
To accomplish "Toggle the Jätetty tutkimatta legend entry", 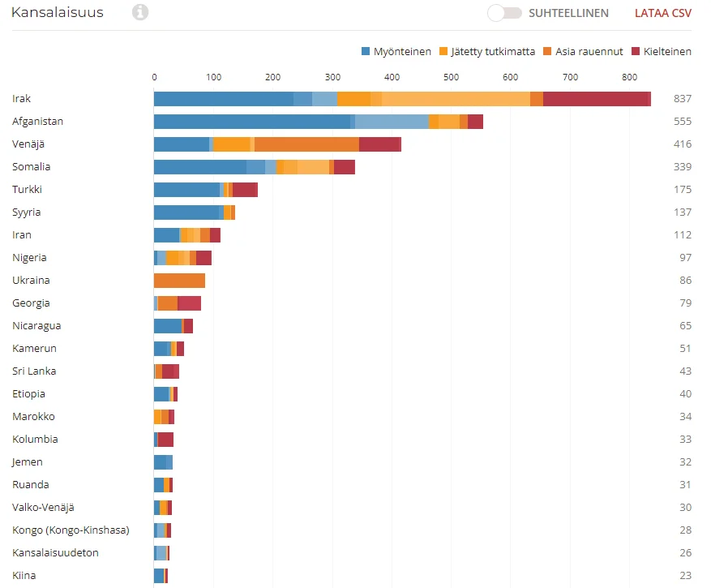I will tap(486, 51).
